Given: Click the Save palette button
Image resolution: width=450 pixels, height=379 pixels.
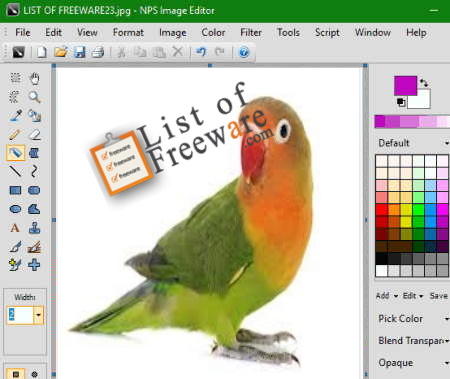Looking at the screenshot, I should (438, 296).
